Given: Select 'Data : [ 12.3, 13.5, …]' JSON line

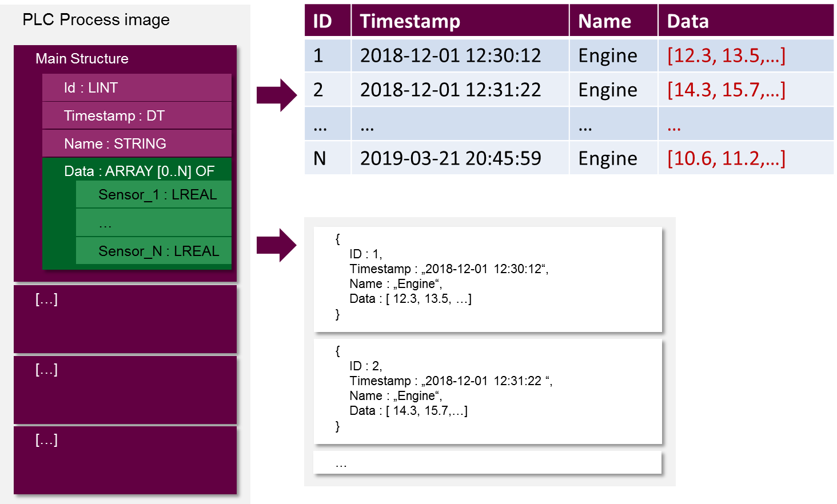Looking at the screenshot, I should coord(410,298).
